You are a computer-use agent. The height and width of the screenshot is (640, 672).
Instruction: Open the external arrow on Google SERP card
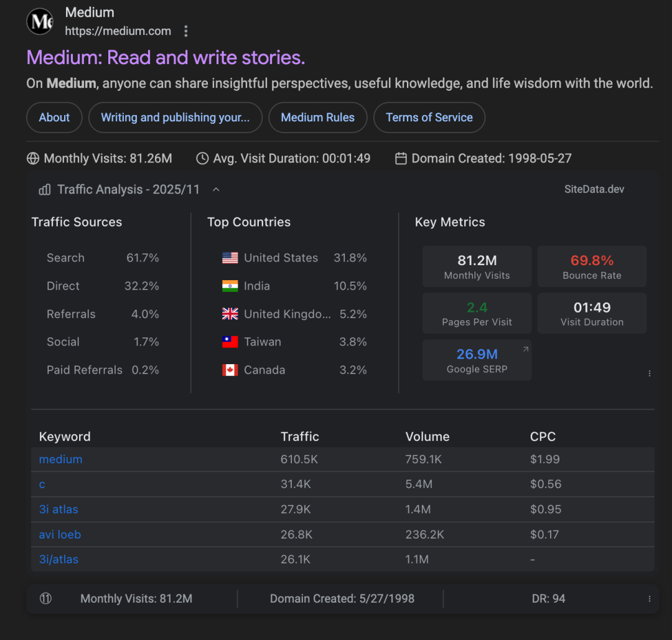525,349
